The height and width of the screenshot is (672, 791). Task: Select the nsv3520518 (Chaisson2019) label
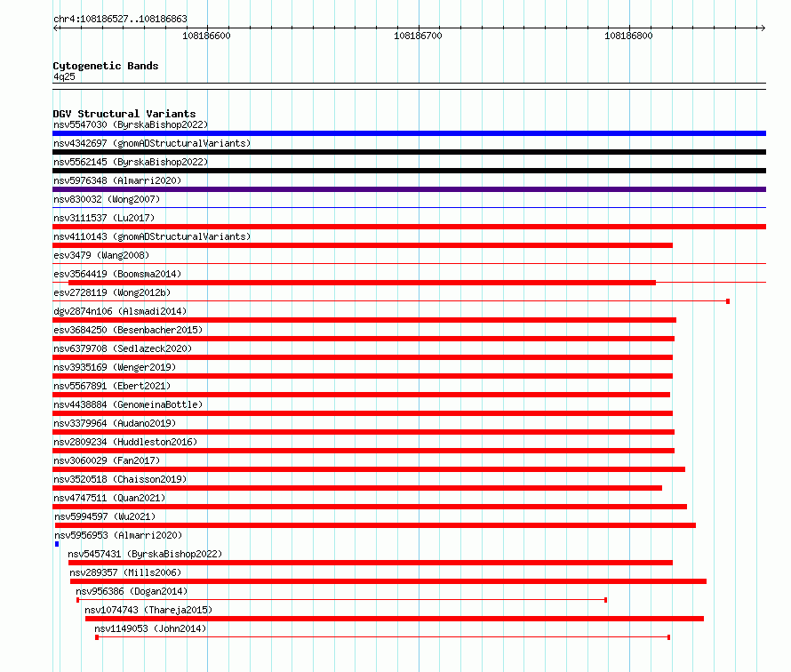pos(120,479)
